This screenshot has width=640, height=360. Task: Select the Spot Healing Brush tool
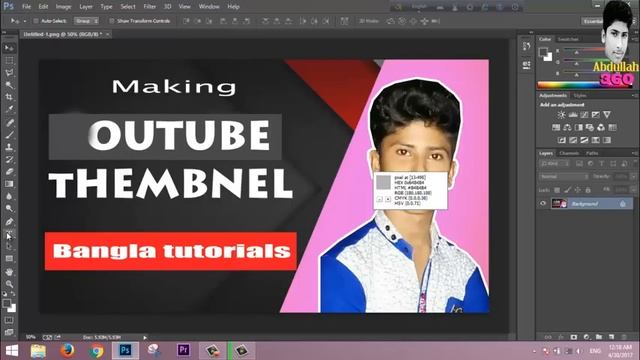9,122
